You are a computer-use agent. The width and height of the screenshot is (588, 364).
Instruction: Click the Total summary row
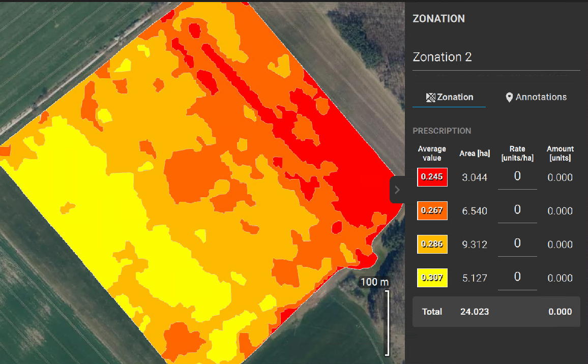(x=496, y=311)
